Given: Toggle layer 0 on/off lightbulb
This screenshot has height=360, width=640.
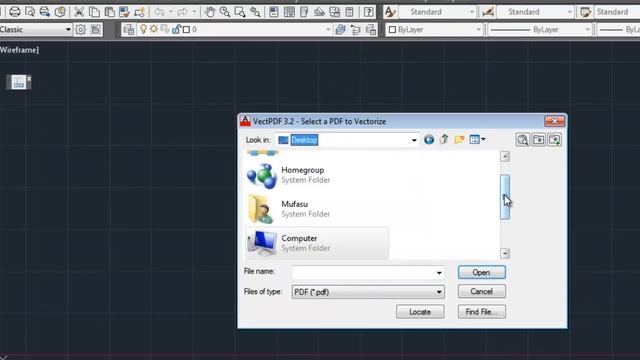Looking at the screenshot, I should [143, 29].
